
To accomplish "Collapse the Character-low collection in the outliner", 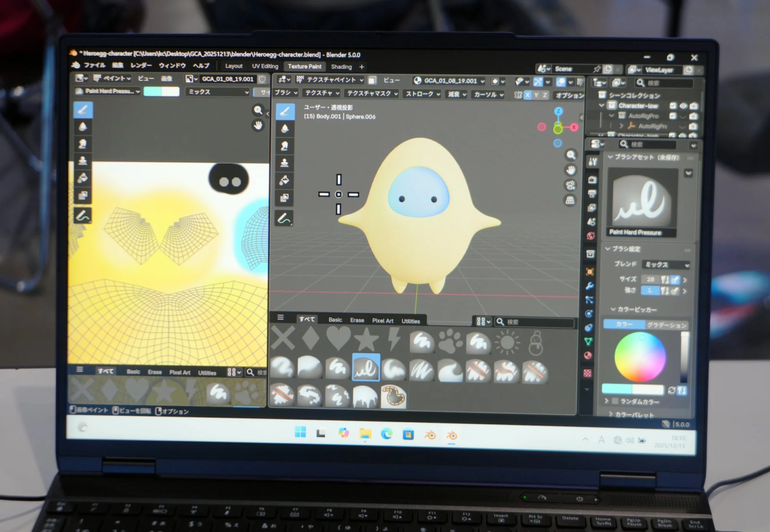I will [600, 106].
